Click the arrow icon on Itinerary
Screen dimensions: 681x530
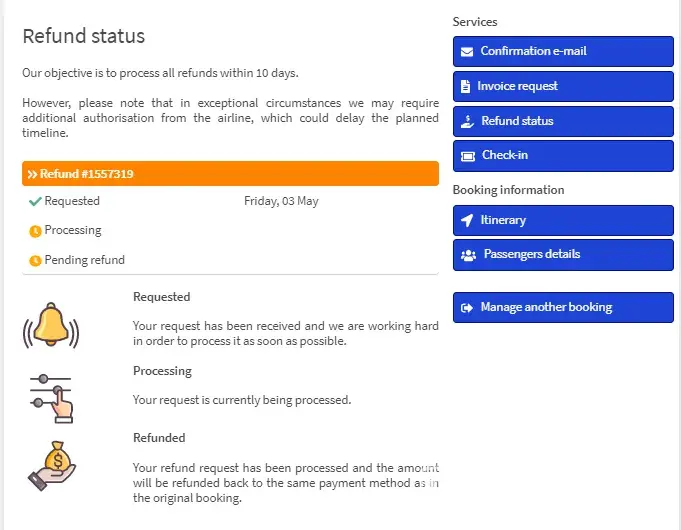pos(467,221)
